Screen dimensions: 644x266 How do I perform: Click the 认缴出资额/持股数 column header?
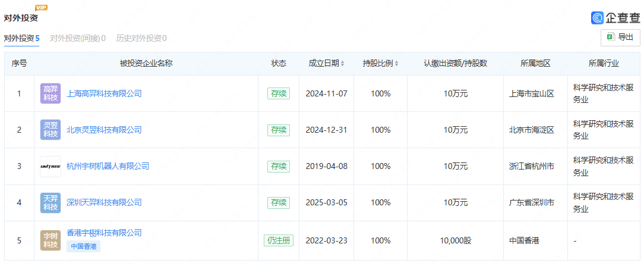(455, 64)
